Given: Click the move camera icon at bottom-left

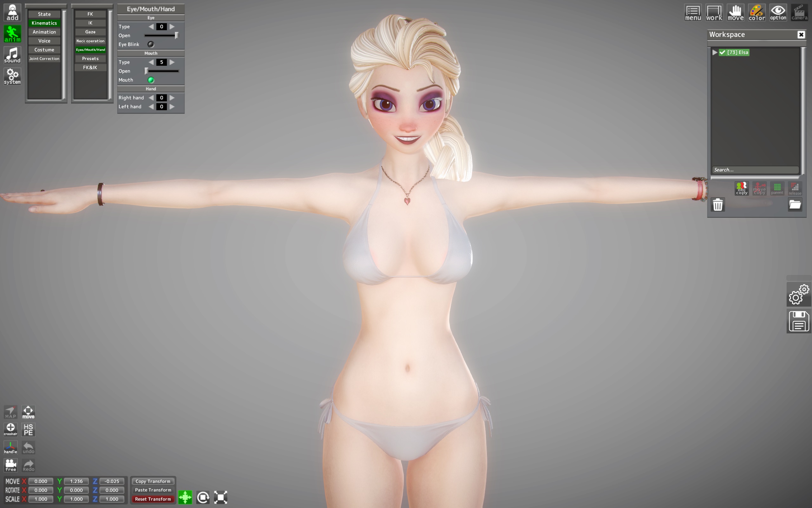Looking at the screenshot, I should coord(28,412).
